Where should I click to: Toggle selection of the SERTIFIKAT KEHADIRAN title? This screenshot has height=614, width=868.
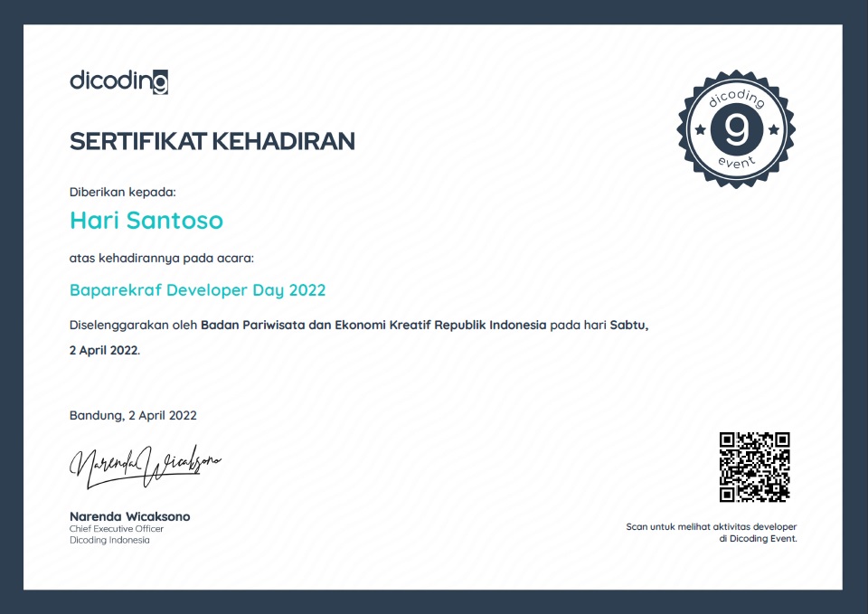pyautogui.click(x=212, y=141)
